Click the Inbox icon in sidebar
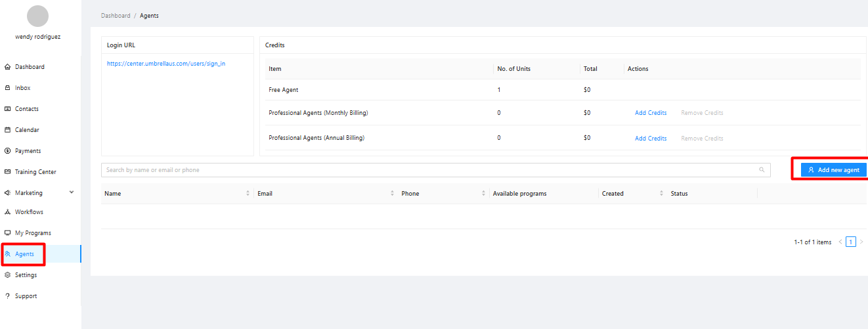This screenshot has height=329, width=868. pyautogui.click(x=7, y=88)
